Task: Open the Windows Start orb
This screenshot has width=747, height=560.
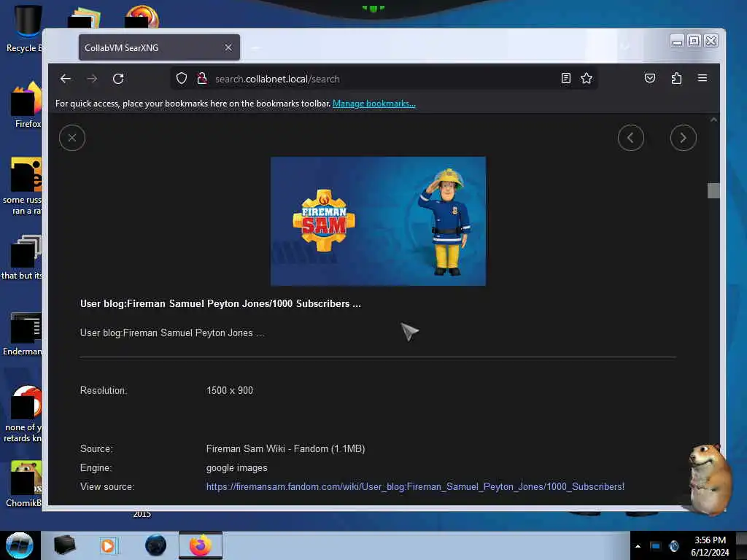Action: (19, 545)
